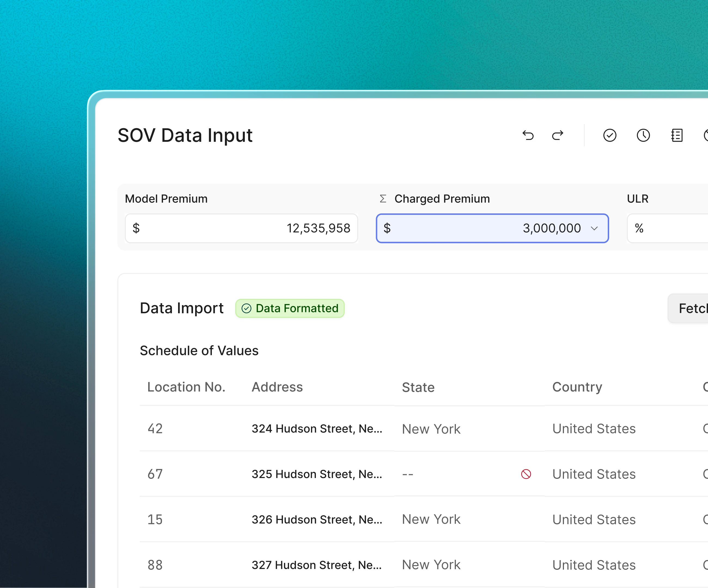Screen dimensions: 708x588
Task: Click the 324 Hudson Street address cell
Action: point(317,429)
